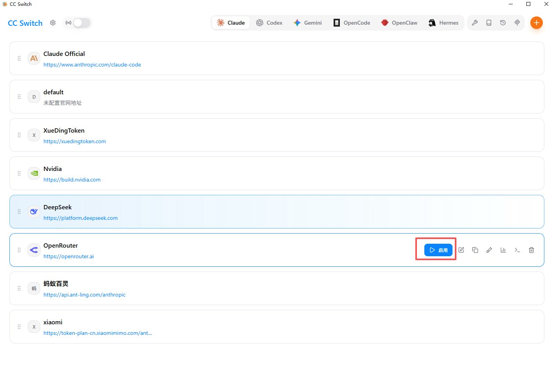The image size is (553, 392).
Task: Open the OpenClaw tab
Action: pyautogui.click(x=399, y=23)
